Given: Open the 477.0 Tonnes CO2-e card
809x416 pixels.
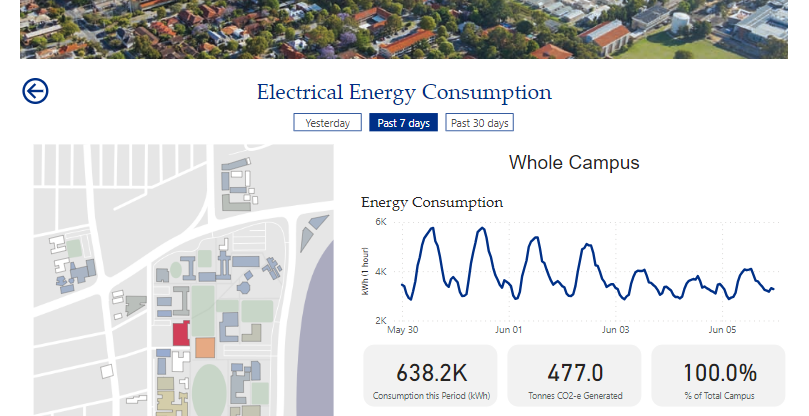Looking at the screenshot, I should [x=575, y=376].
